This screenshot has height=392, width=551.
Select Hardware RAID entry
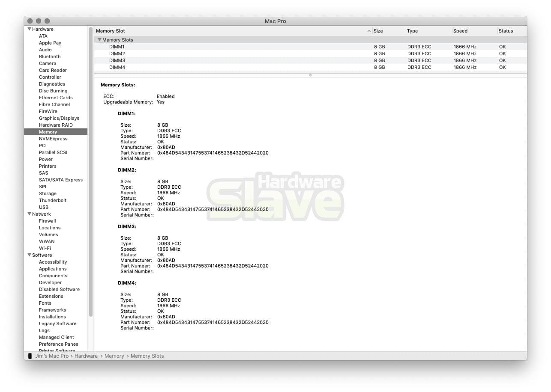[56, 125]
